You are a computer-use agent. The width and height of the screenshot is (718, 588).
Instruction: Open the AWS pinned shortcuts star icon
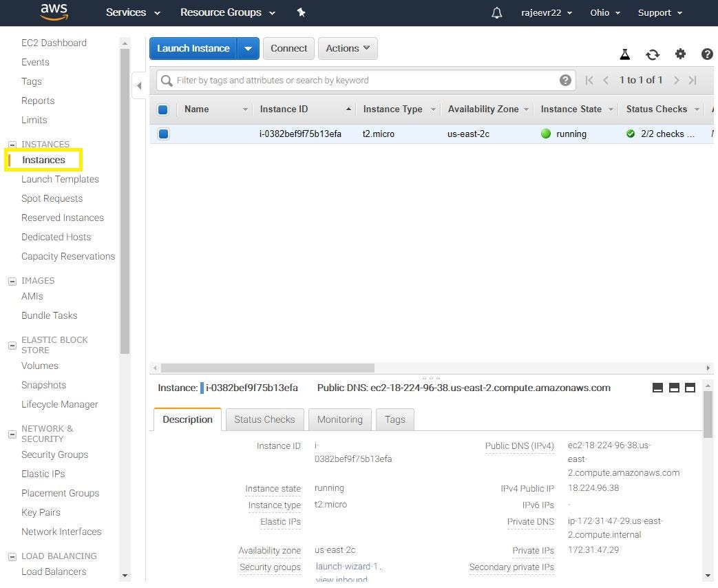[301, 12]
